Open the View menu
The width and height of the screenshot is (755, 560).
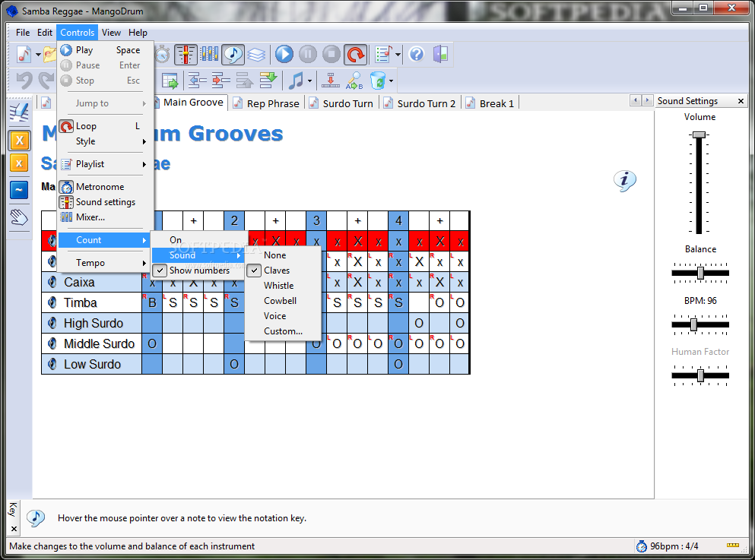(x=111, y=33)
